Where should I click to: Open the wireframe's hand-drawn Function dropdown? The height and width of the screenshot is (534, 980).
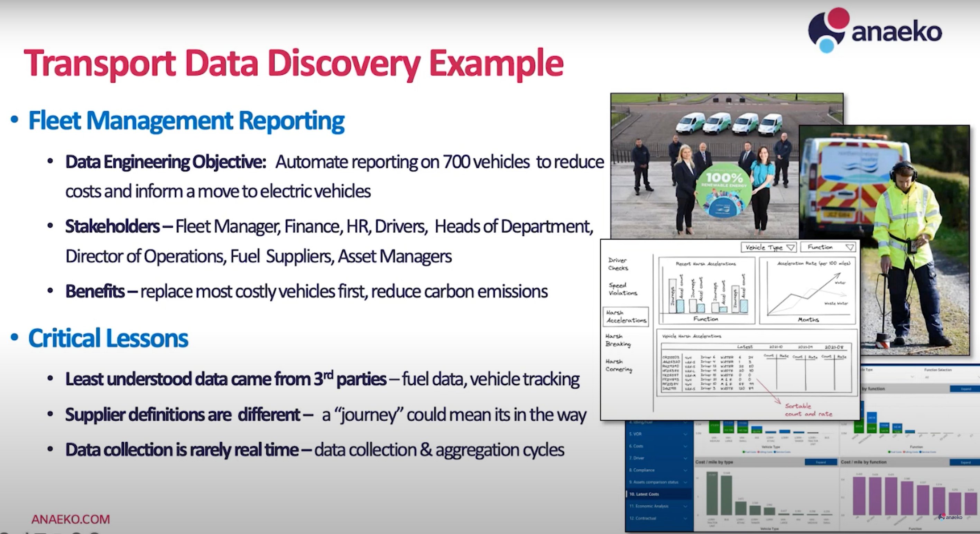pyautogui.click(x=828, y=247)
